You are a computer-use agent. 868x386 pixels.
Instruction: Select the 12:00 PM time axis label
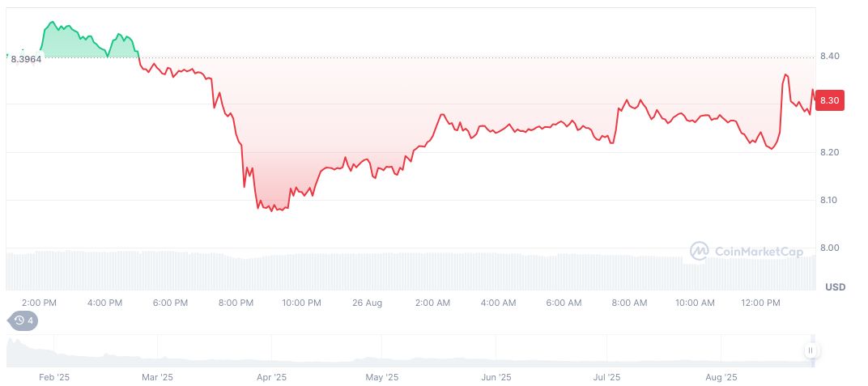[x=760, y=303]
